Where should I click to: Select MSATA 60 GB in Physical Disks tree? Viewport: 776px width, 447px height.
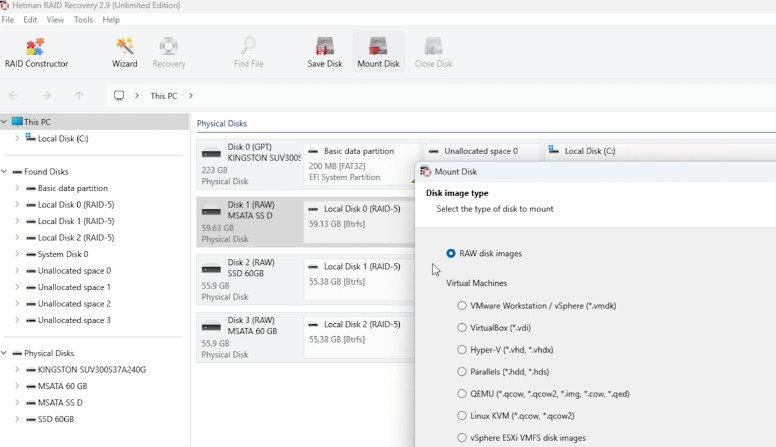pos(62,386)
